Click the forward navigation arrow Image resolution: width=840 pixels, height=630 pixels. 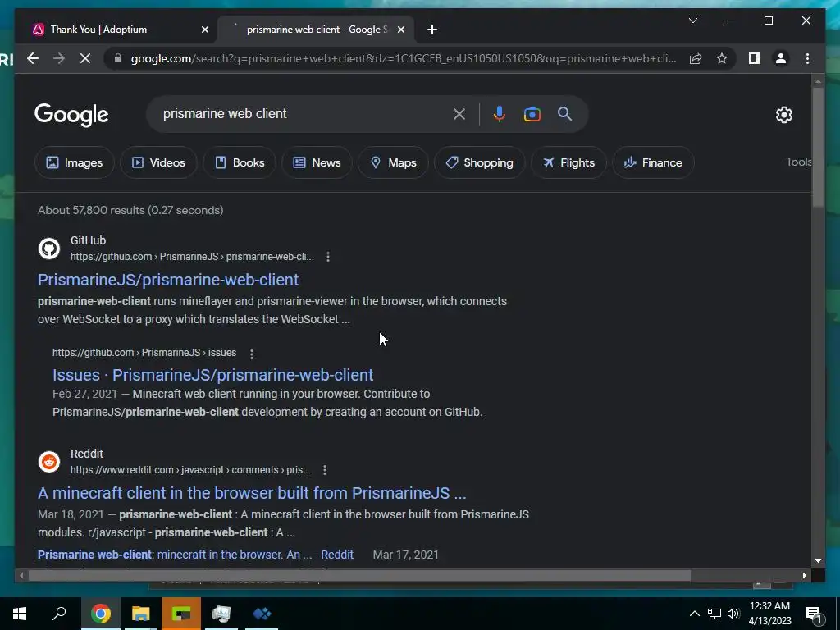coord(59,58)
